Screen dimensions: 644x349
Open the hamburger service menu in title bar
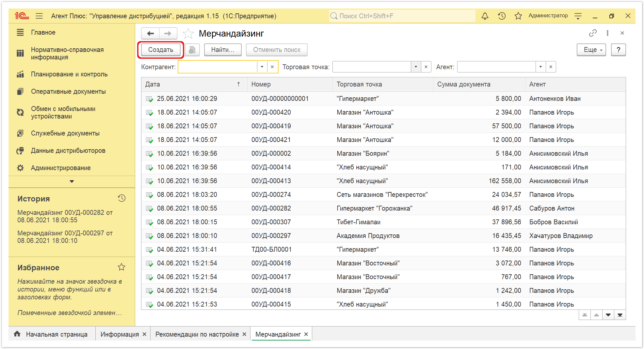pos(40,16)
